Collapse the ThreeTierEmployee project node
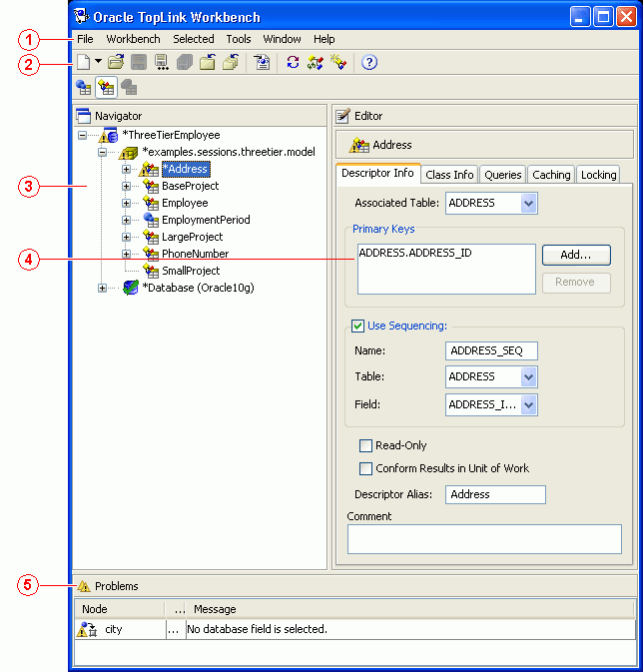Viewport: 643px width, 672px height. 82,136
